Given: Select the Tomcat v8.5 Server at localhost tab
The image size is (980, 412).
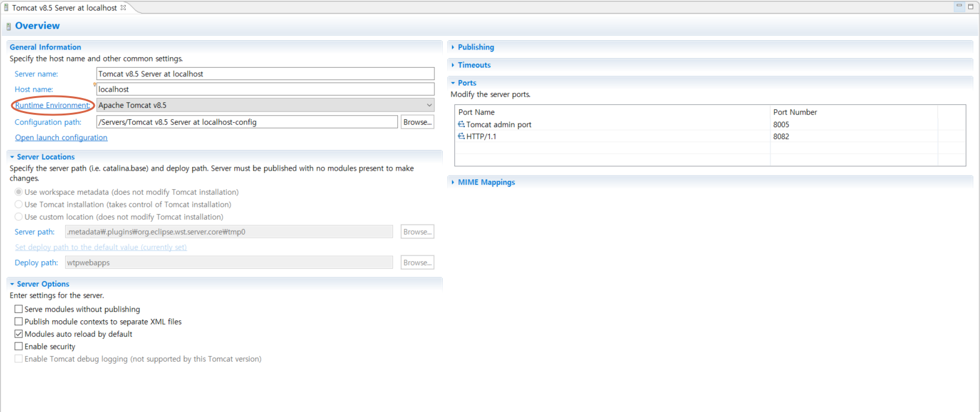Looking at the screenshot, I should [x=64, y=8].
